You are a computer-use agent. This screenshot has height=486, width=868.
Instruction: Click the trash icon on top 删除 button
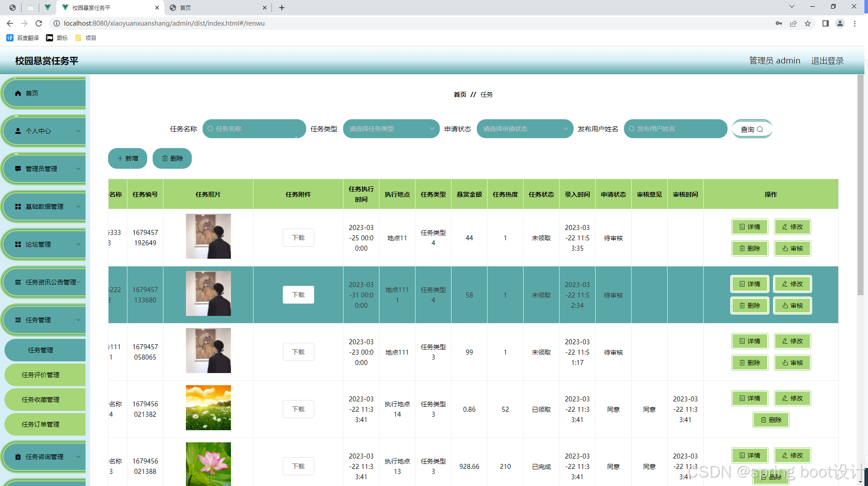(165, 158)
